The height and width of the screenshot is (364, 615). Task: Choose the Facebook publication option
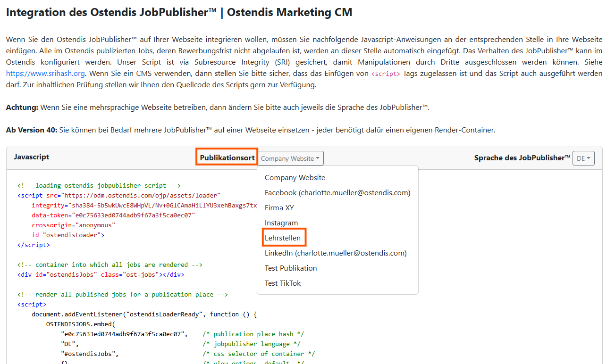(x=337, y=193)
